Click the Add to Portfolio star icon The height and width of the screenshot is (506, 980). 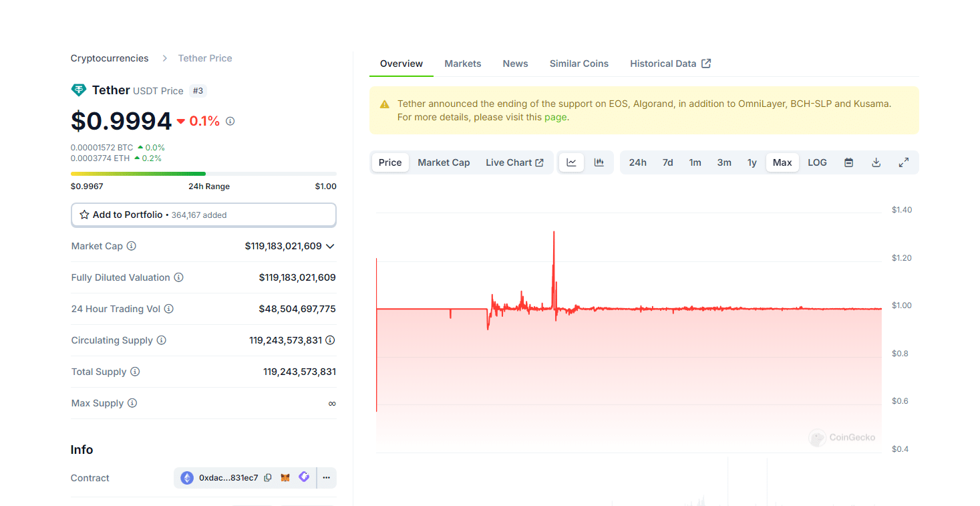click(x=84, y=215)
